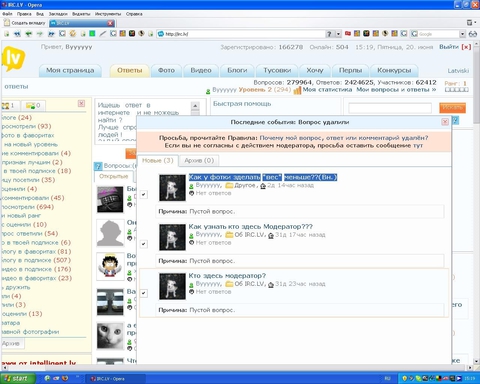Image resolution: width=480 pixels, height=384 pixels.
Task: Click the Выйти logout link
Action: pos(449,47)
